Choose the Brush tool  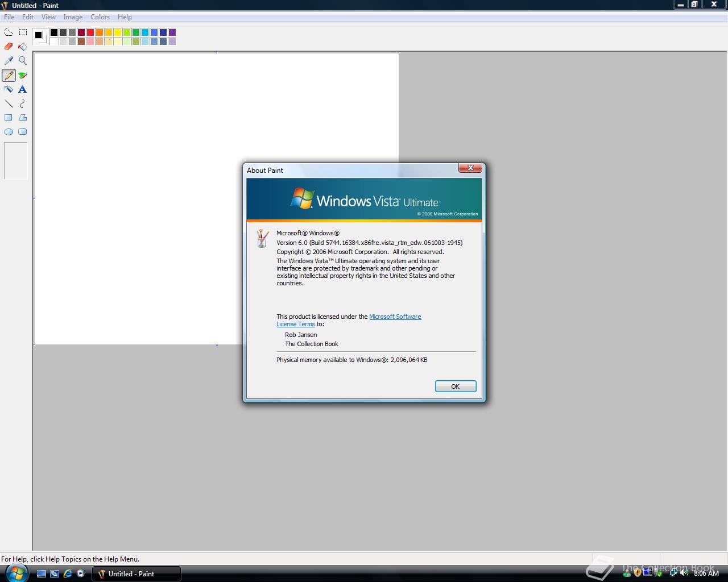pos(23,75)
